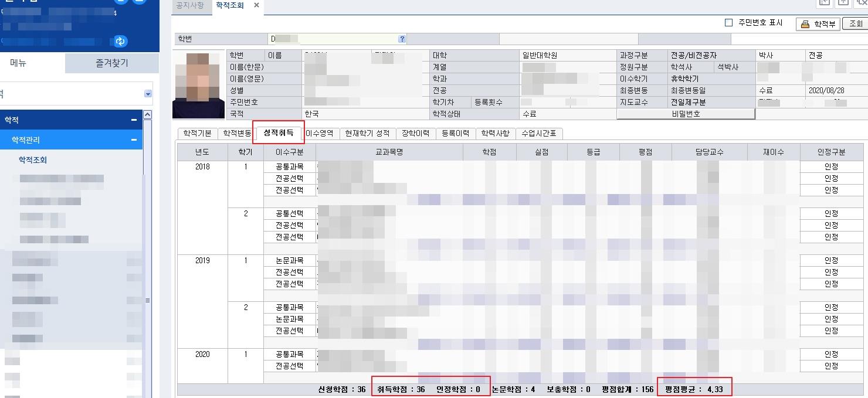The image size is (868, 398).
Task: Click the leftmost window icon at the top right
Action: point(824,3)
